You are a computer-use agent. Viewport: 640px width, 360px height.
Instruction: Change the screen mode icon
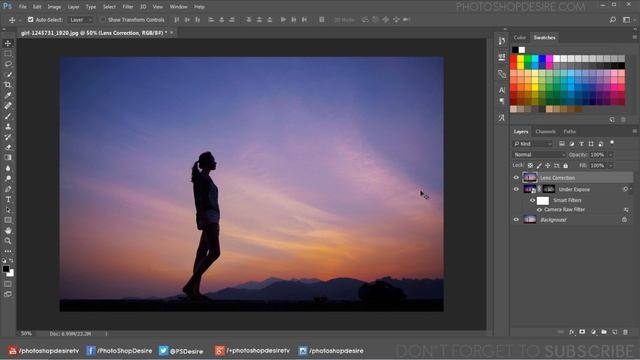(8, 294)
